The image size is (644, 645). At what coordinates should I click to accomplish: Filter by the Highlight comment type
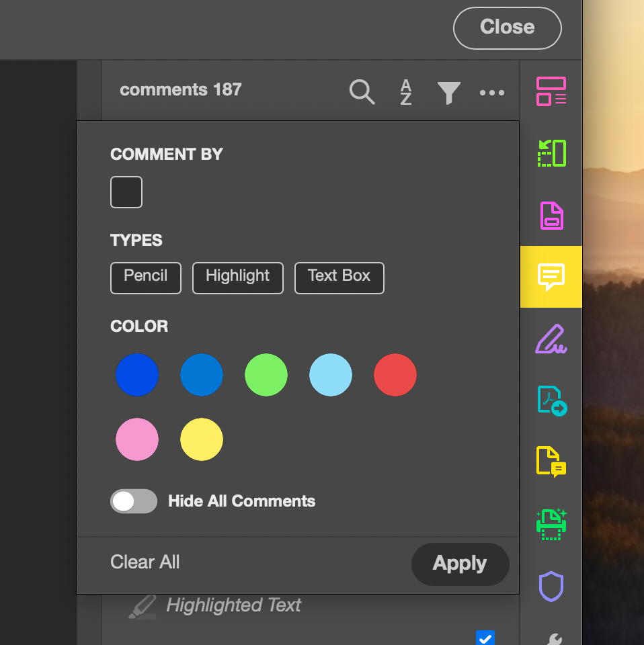(238, 277)
